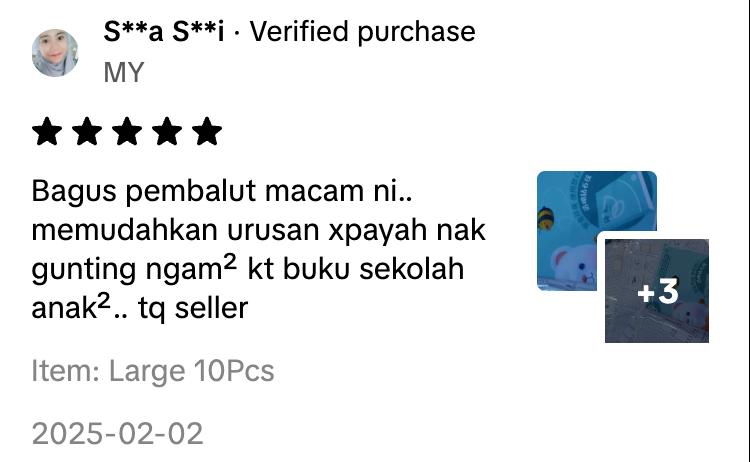View more photos via the +3 thumbnail
The width and height of the screenshot is (750, 462).
pyautogui.click(x=657, y=291)
